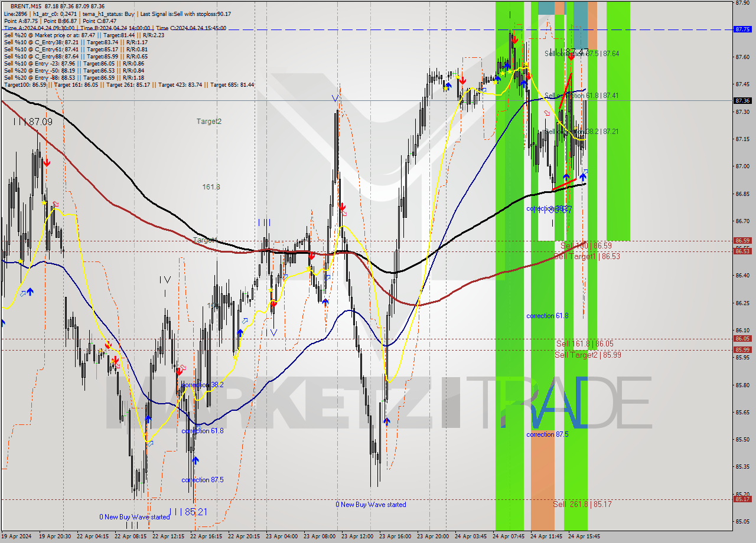Click the 'Sell Target2 | 85.99' level label

(x=588, y=354)
